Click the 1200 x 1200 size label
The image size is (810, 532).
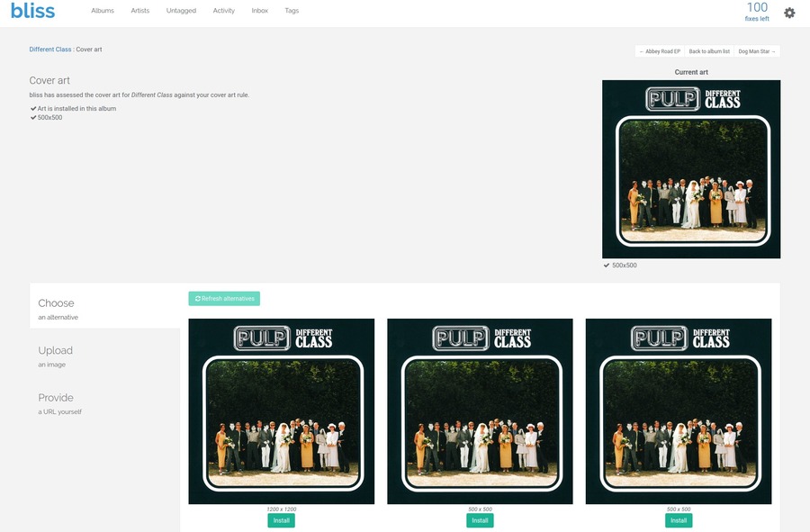282,509
